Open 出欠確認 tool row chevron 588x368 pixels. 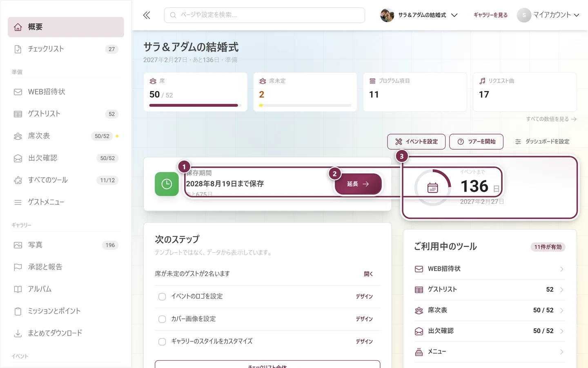562,331
